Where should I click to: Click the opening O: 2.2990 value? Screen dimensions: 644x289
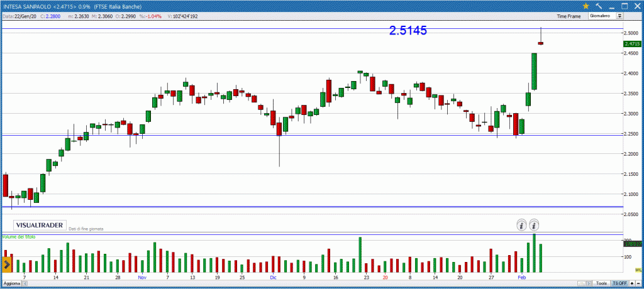click(127, 16)
